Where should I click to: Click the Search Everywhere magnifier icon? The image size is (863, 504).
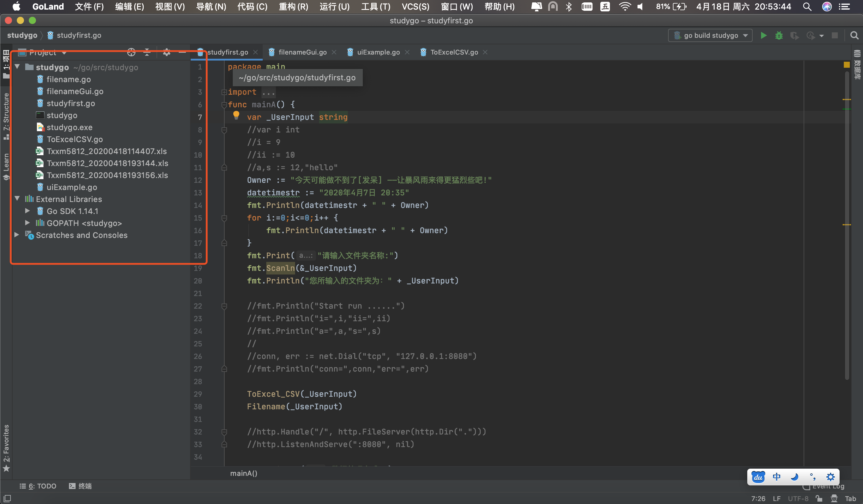pos(854,36)
